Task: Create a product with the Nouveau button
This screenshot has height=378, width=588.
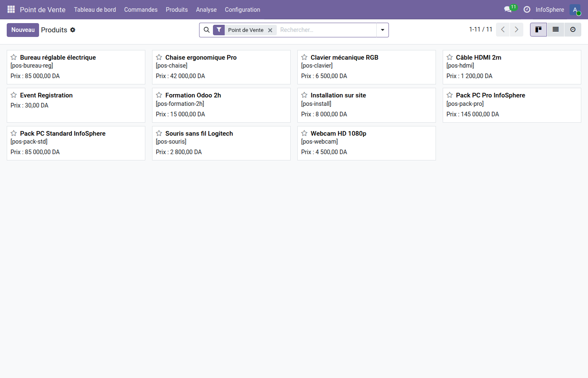Action: [x=23, y=30]
